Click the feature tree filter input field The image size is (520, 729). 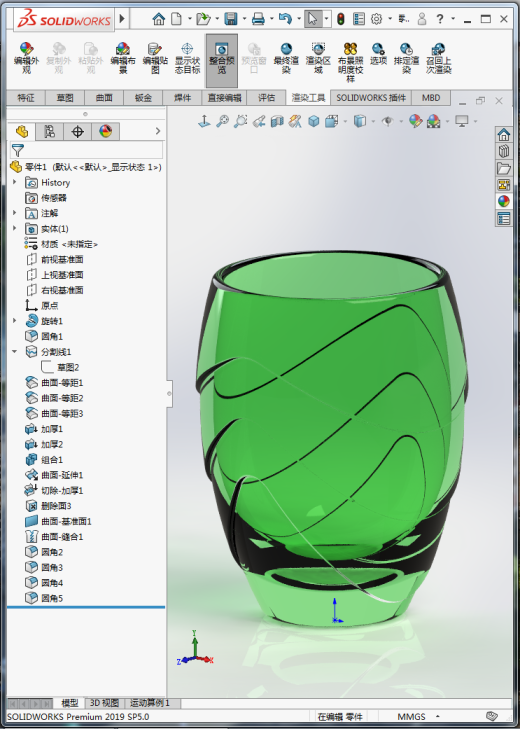point(87,150)
